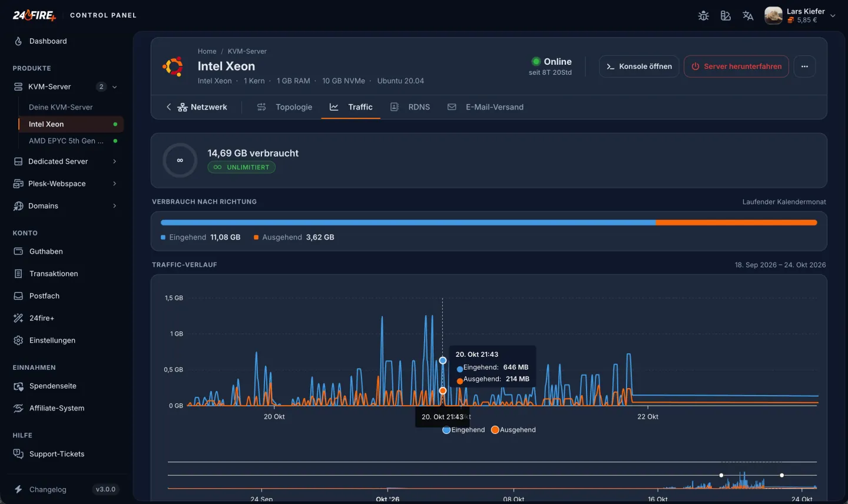Open Einstellungen gear icon

18,340
